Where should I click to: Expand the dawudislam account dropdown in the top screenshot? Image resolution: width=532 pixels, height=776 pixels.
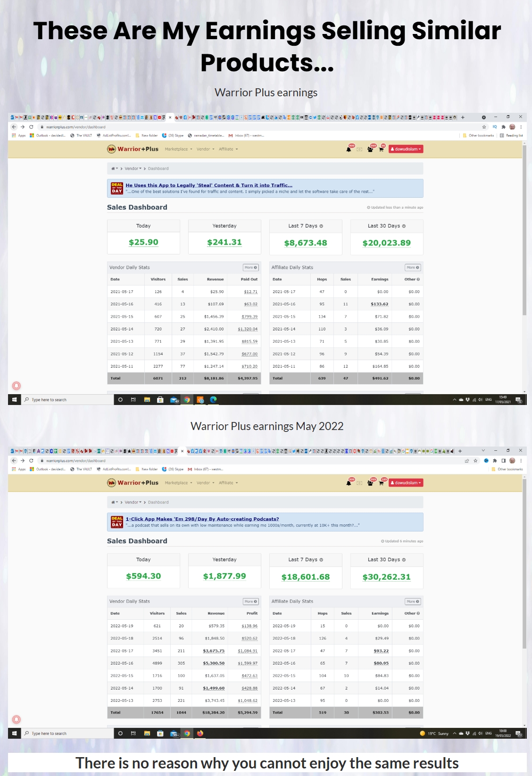pyautogui.click(x=406, y=149)
